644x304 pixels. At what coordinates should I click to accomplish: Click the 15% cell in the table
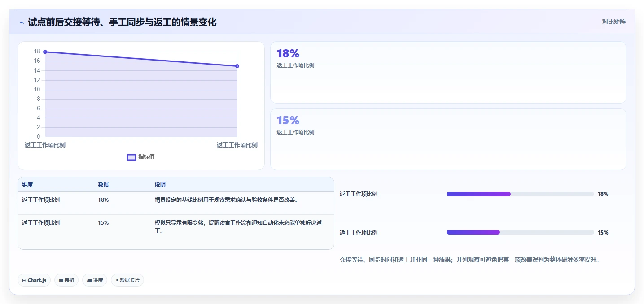click(103, 223)
